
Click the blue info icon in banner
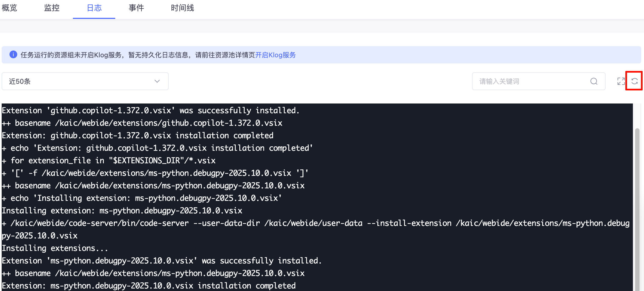(13, 55)
